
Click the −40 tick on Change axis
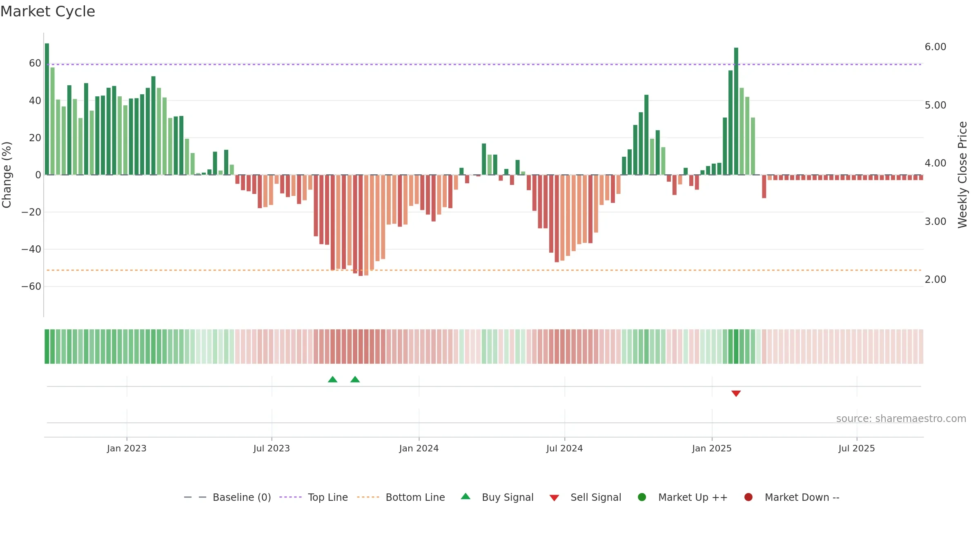(31, 249)
